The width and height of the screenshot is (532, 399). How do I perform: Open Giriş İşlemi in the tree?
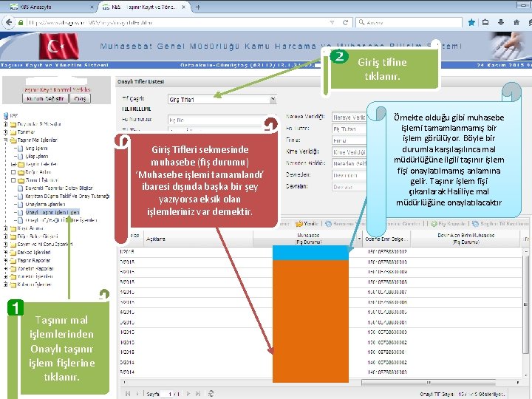coord(36,149)
